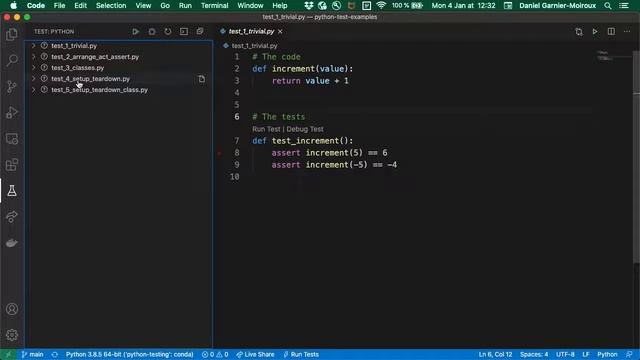
Task: Select the Testing flask icon
Action: coord(12,191)
